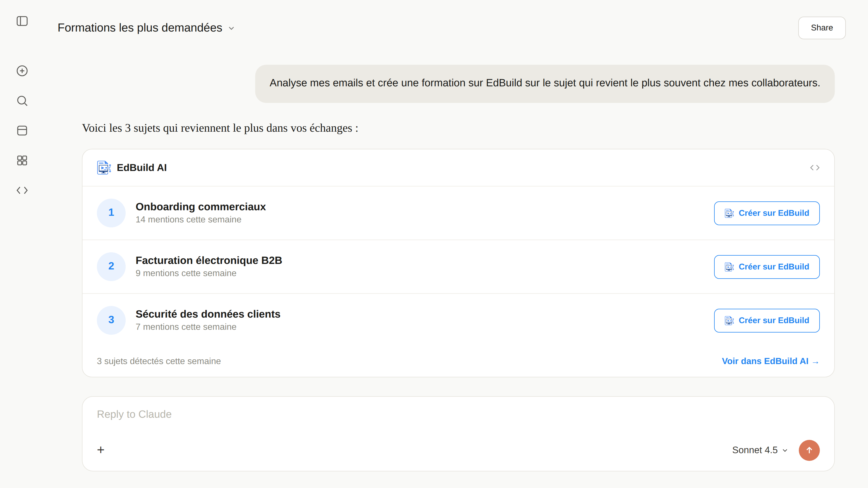
Task: Click the 7 mentions cette semaine text
Action: point(186,327)
